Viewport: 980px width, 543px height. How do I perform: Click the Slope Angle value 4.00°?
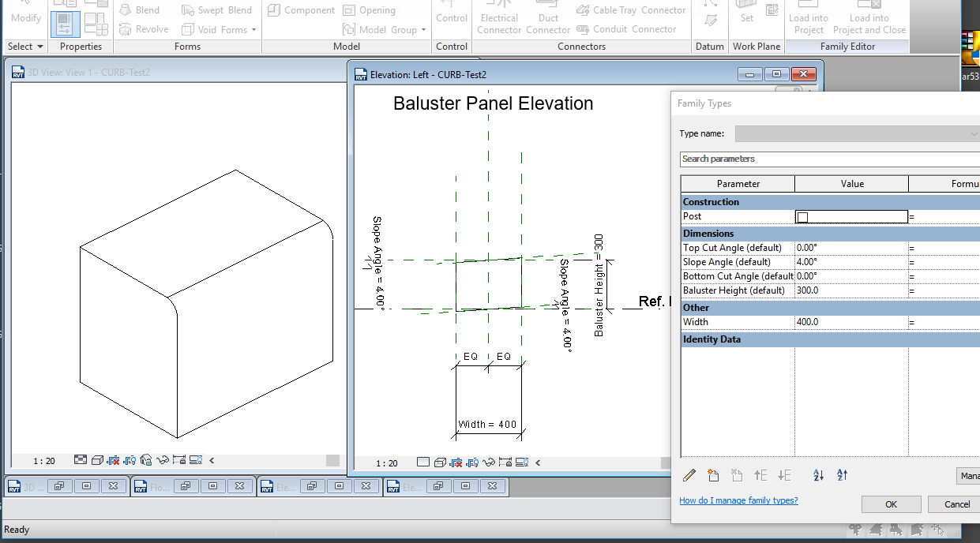coord(851,262)
